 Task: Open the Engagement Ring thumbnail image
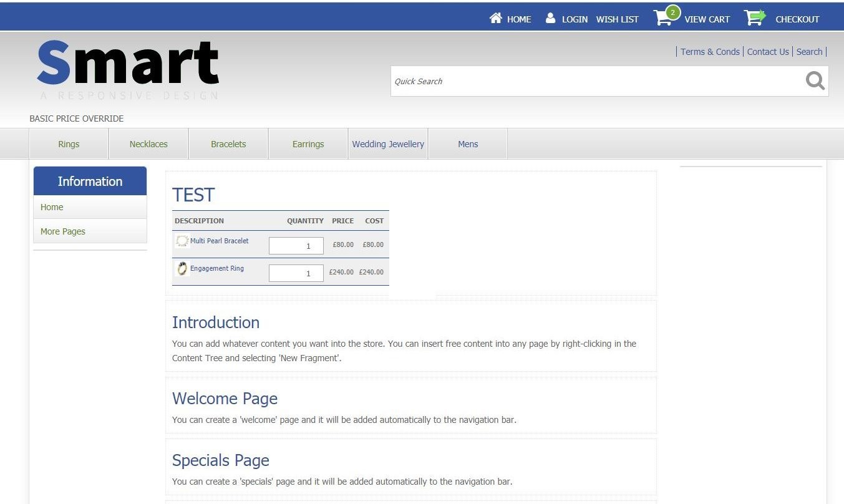182,269
